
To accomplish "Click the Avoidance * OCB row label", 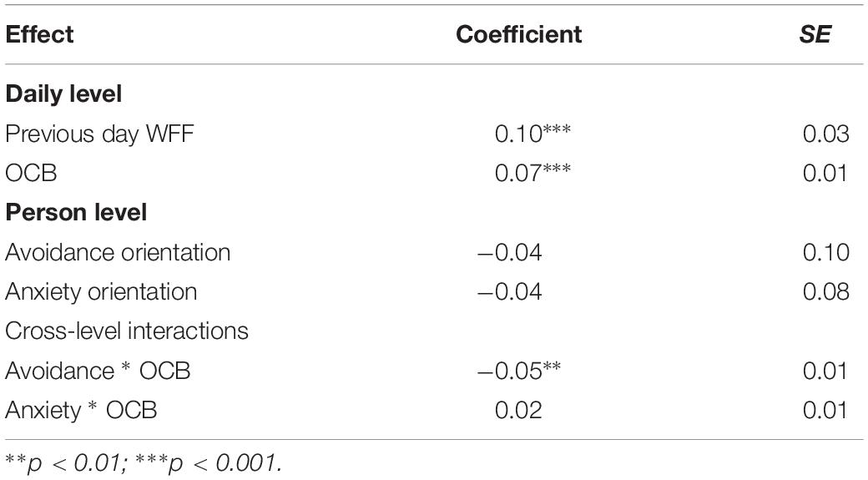I will 98,371.
